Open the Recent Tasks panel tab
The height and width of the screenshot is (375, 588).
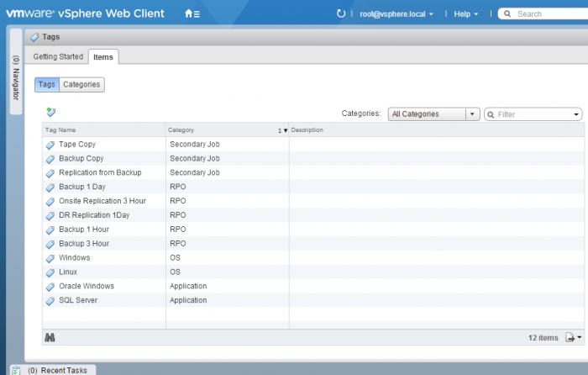coord(53,370)
